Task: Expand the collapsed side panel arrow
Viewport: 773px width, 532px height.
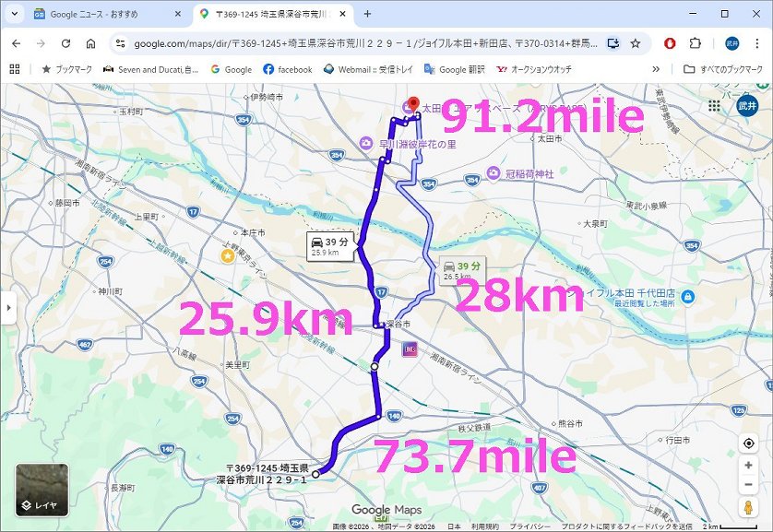Action: 9,308
